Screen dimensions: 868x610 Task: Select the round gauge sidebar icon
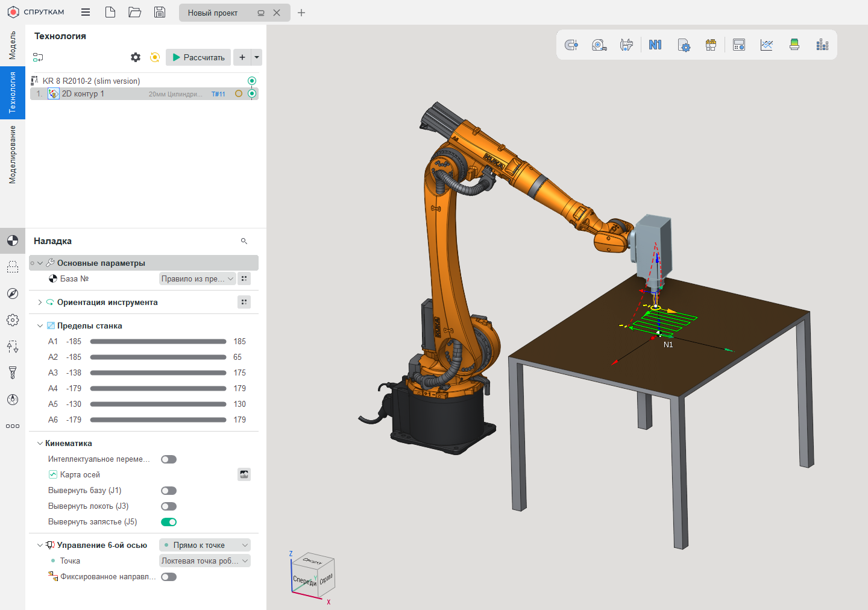click(x=13, y=400)
